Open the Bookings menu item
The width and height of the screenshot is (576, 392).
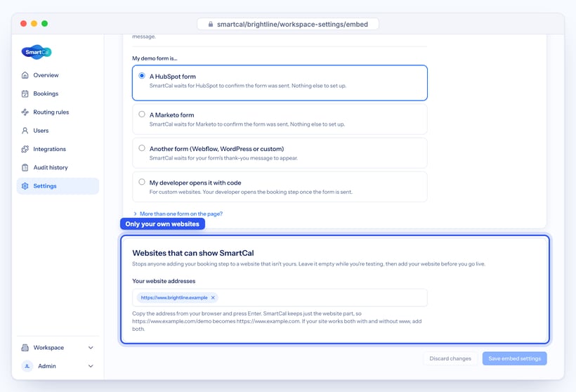pyautogui.click(x=58, y=93)
